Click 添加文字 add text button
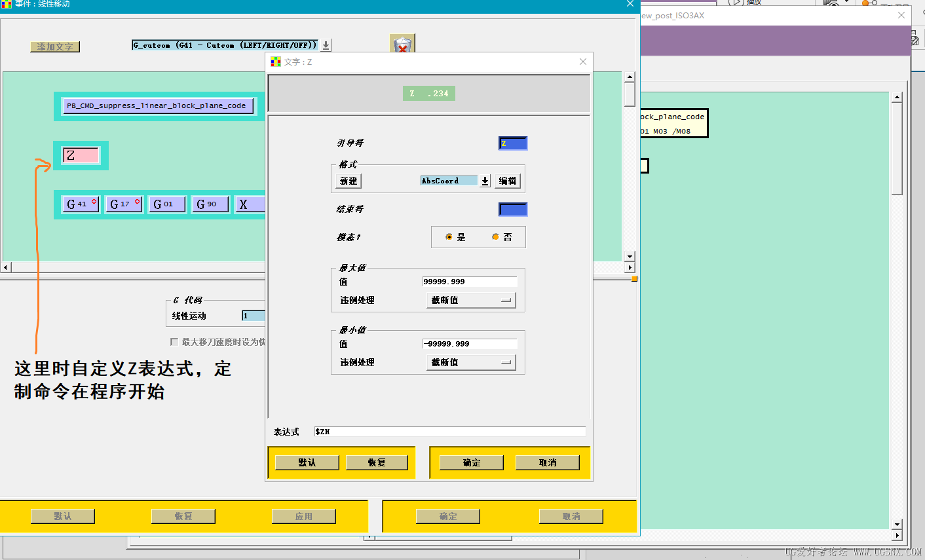Viewport: 925px width, 560px height. pos(55,47)
